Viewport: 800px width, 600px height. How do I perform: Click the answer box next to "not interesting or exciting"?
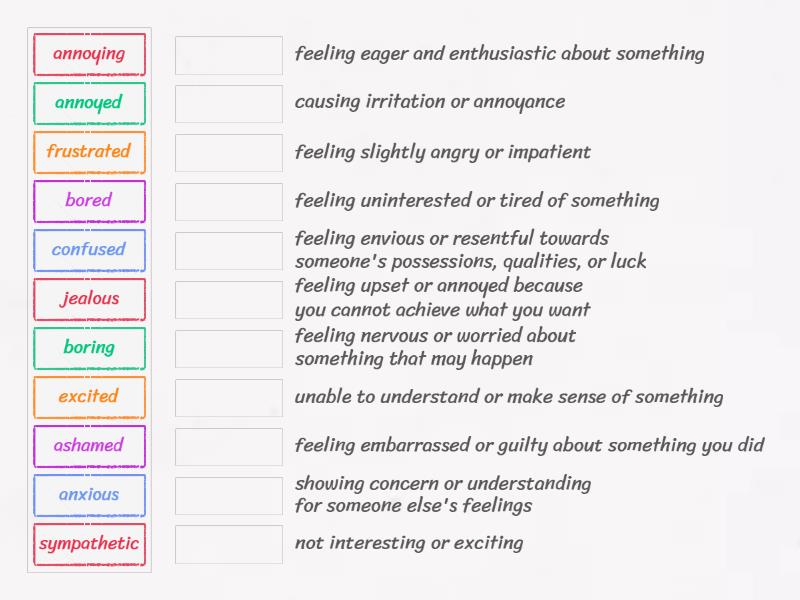point(228,544)
